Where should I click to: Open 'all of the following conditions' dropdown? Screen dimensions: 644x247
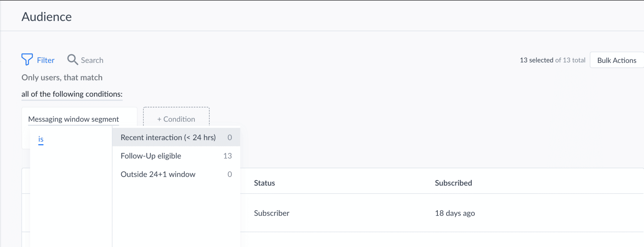[x=72, y=94]
